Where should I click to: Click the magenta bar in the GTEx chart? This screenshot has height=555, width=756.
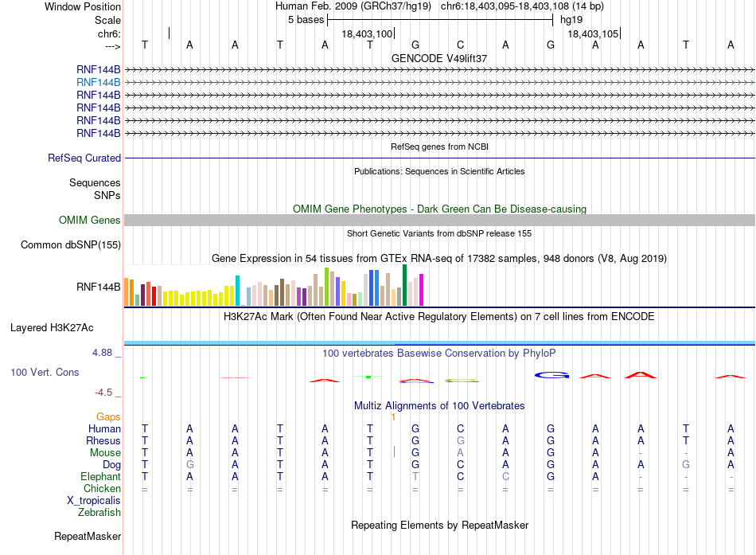[421, 290]
